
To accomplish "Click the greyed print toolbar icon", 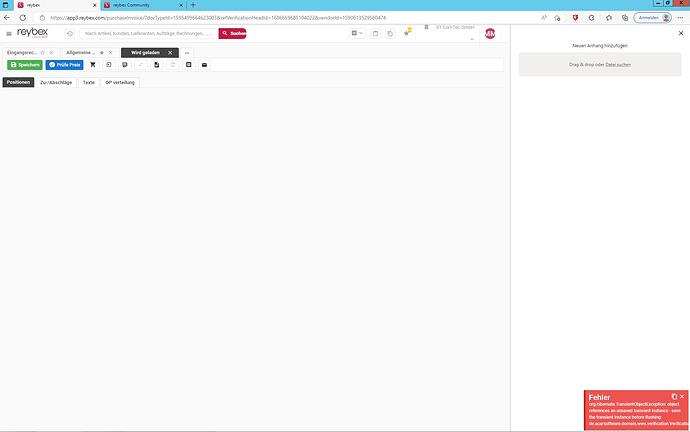I will (172, 65).
